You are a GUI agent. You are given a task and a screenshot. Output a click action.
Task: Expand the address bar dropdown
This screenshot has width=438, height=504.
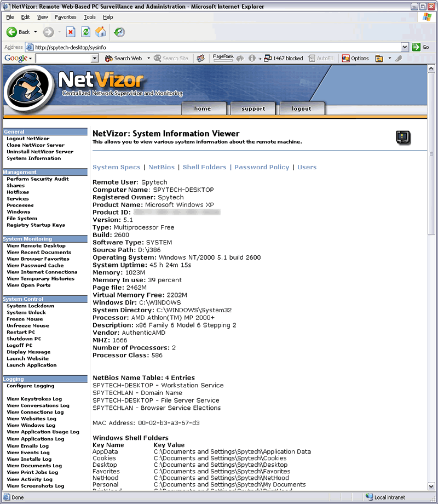tap(405, 47)
